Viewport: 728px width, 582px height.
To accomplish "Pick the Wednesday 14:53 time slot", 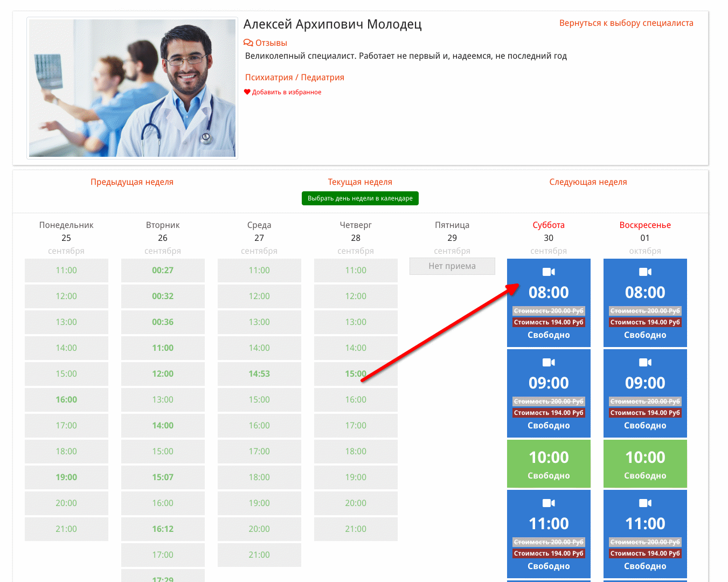I will (259, 374).
